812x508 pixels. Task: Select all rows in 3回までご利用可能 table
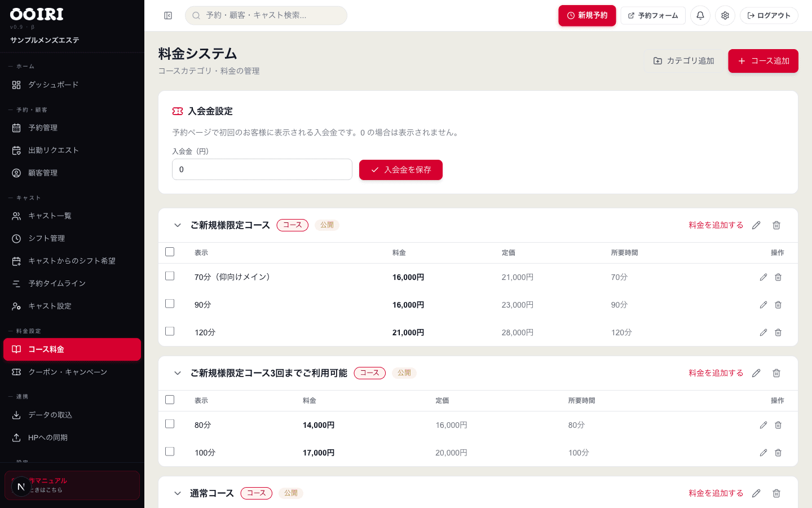(x=170, y=400)
